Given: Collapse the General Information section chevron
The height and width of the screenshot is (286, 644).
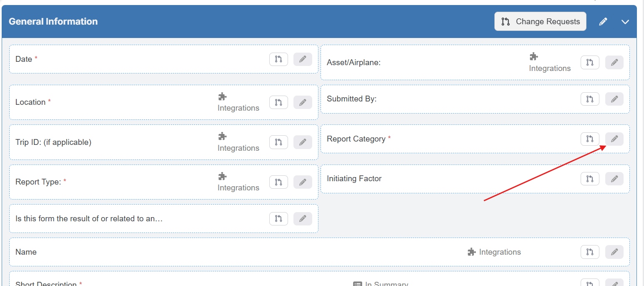Looking at the screenshot, I should [x=625, y=22].
